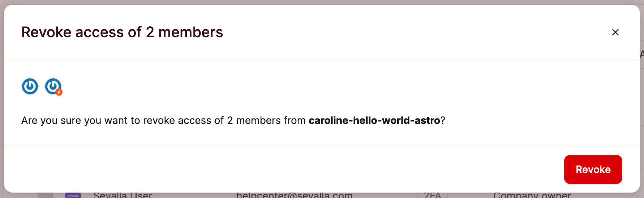This screenshot has width=644, height=198.
Task: Click the "Are you sure" confirmation message
Action: [x=163, y=120]
